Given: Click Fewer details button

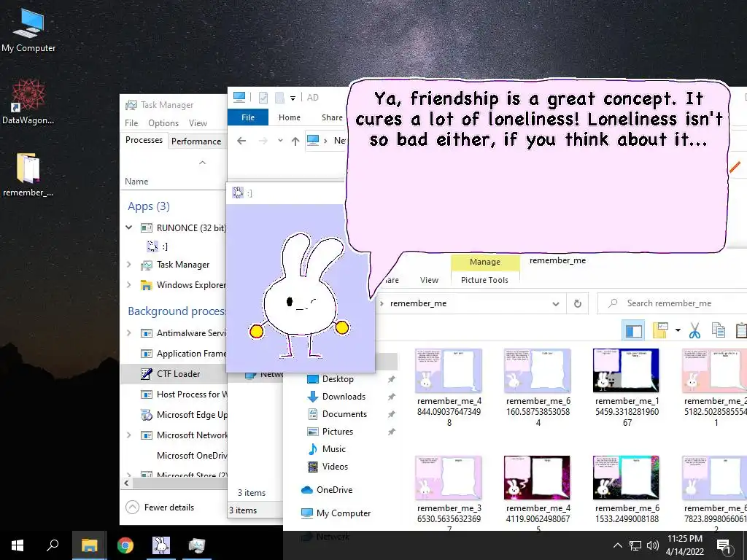Looking at the screenshot, I should pyautogui.click(x=160, y=507).
